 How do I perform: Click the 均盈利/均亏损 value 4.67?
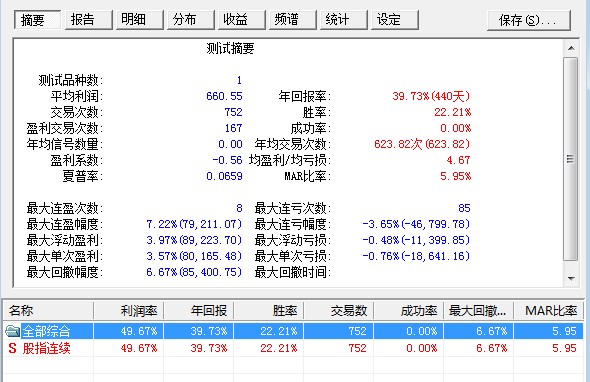(x=458, y=160)
